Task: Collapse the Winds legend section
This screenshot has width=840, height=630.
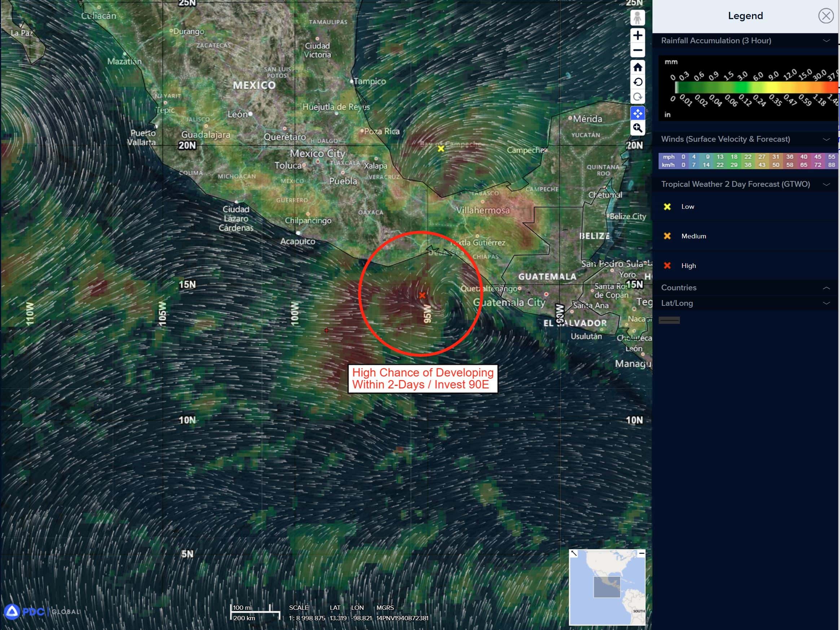Action: (826, 139)
